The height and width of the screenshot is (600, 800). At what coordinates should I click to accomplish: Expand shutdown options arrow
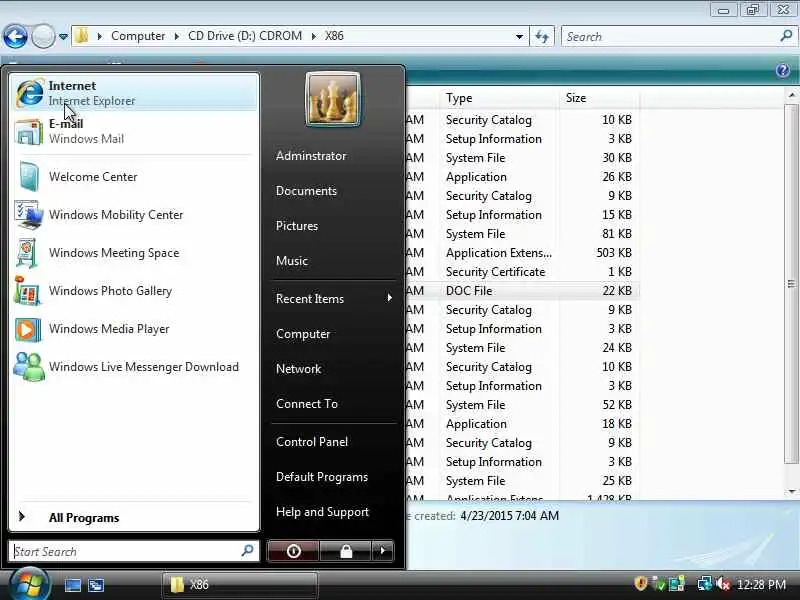coord(383,551)
